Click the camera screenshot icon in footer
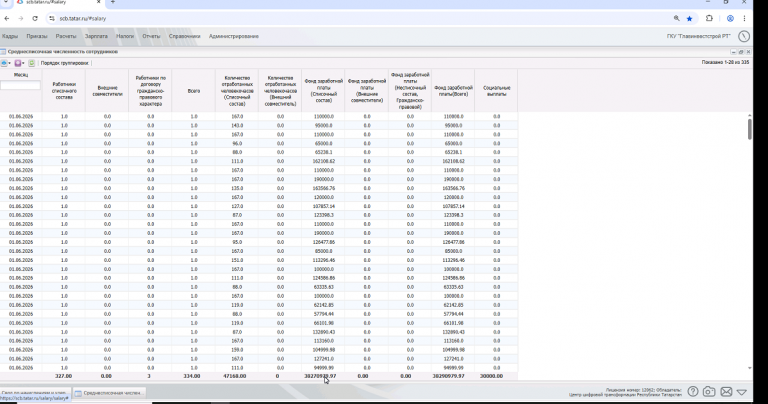The height and width of the screenshot is (404, 768). point(709,391)
